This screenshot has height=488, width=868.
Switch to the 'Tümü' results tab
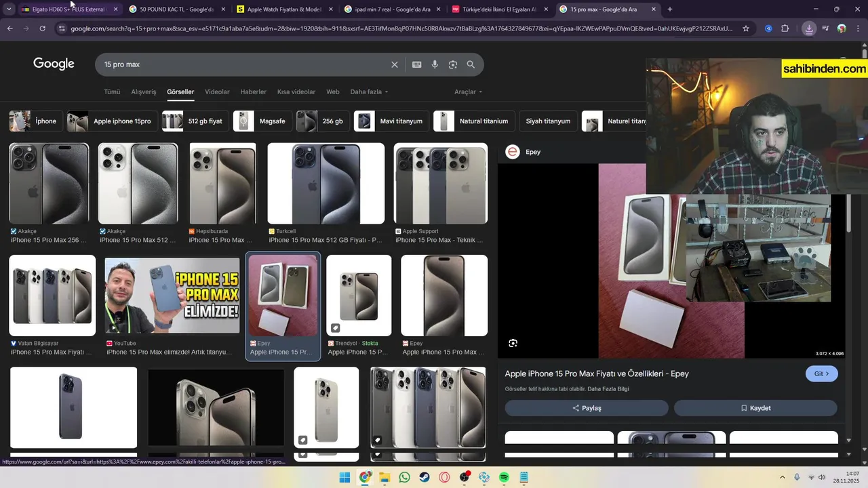pos(112,91)
